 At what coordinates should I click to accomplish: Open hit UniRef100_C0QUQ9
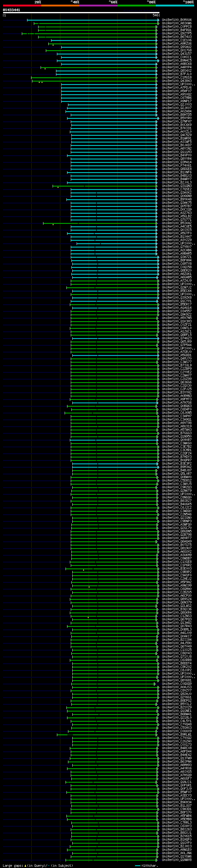pyautogui.click(x=177, y=684)
